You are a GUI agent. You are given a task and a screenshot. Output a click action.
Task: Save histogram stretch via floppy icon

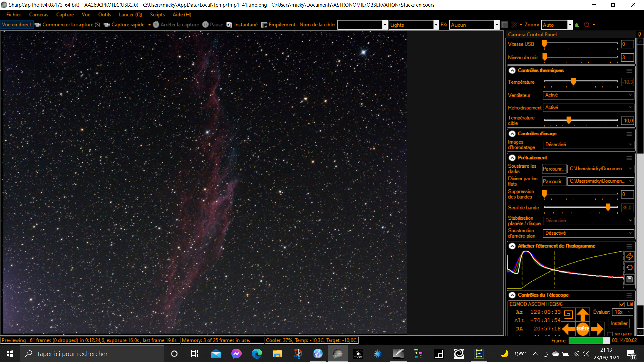[x=630, y=279]
